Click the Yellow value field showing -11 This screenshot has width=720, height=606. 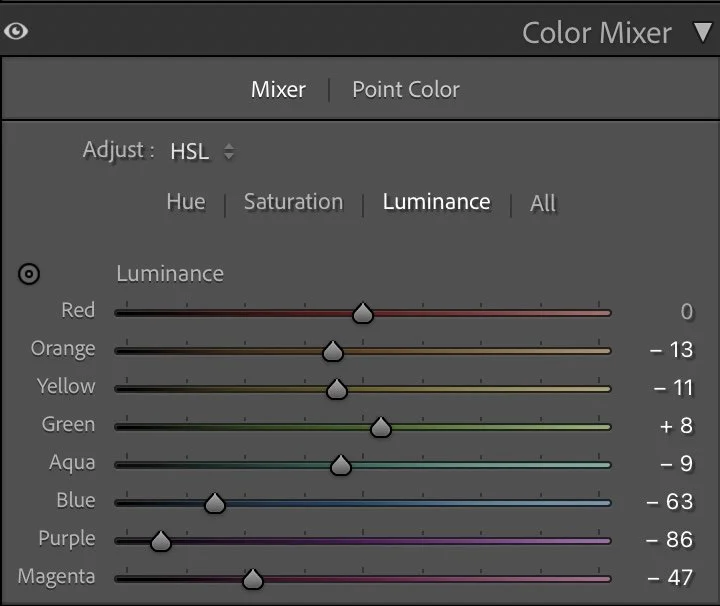point(673,388)
